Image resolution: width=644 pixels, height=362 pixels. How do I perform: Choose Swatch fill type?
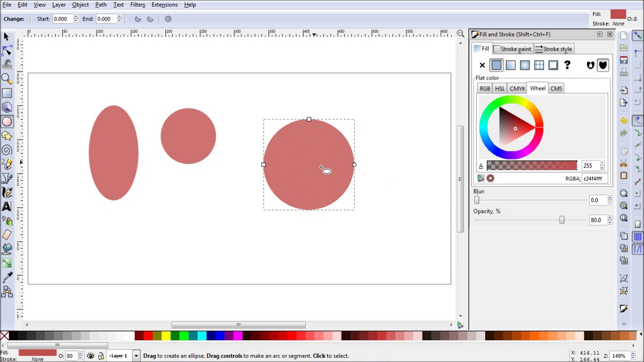pos(553,65)
